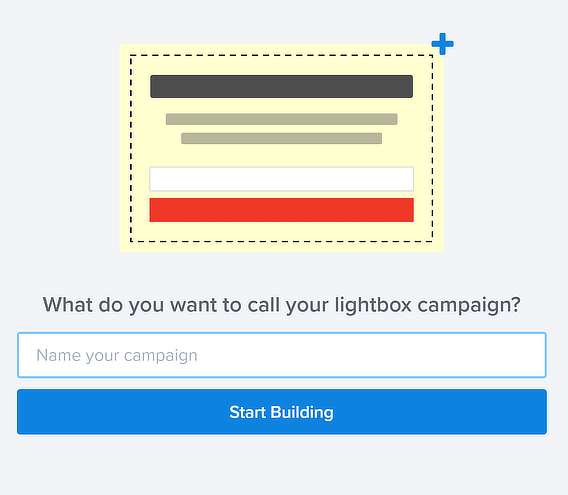Click the bottom edge of dashed outline
The height and width of the screenshot is (495, 568).
(281, 241)
